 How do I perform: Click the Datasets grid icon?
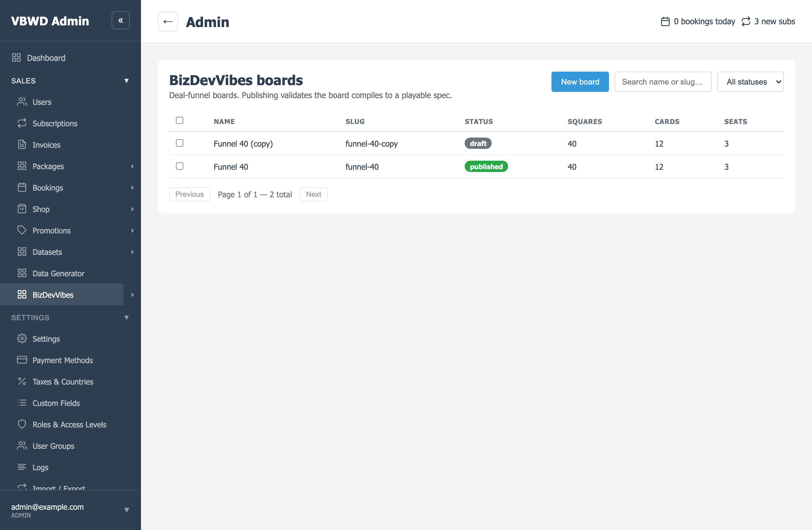(x=22, y=252)
